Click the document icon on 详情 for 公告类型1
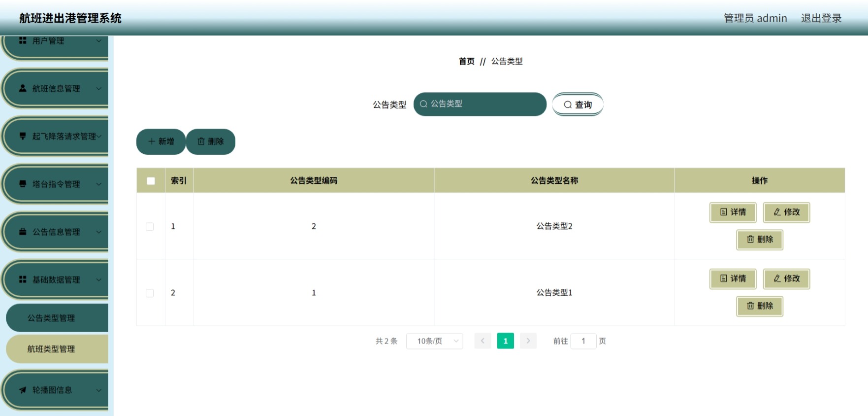Screen dimensions: 868x416 pos(724,278)
